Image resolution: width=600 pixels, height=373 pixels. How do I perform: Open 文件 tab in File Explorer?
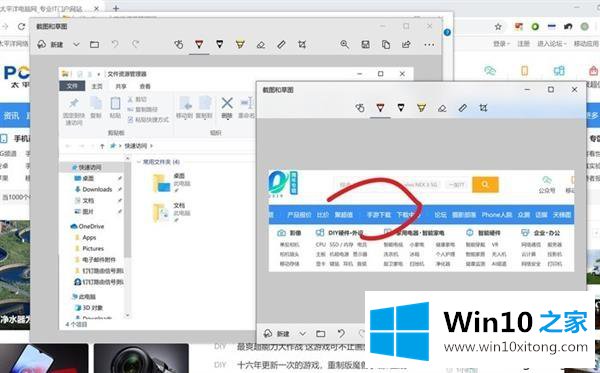(72, 86)
